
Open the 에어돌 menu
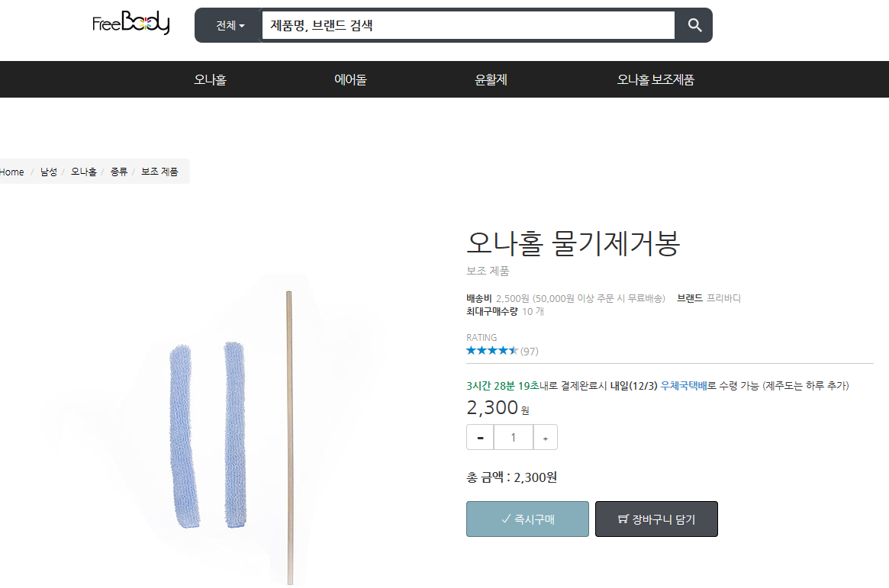(x=350, y=79)
